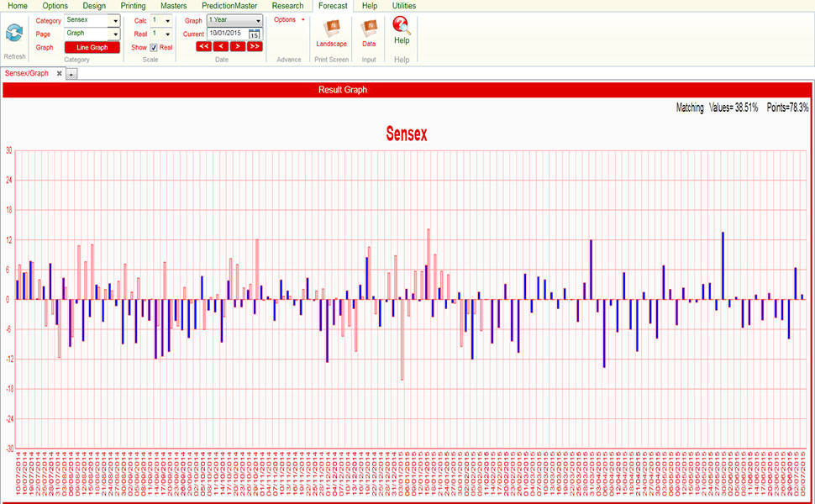Screen dimensions: 815x504
Task: Open the Graph 1 Year period dropdown
Action: coord(258,20)
